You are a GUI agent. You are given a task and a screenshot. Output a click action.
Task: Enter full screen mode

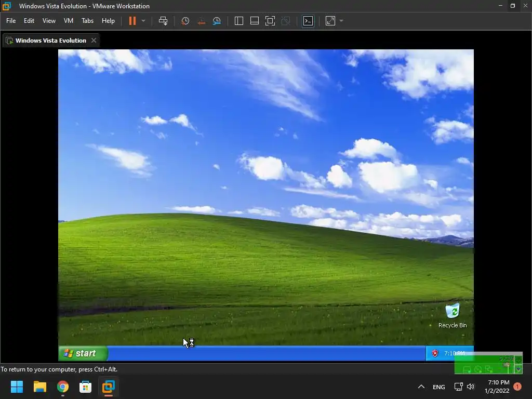click(x=270, y=21)
